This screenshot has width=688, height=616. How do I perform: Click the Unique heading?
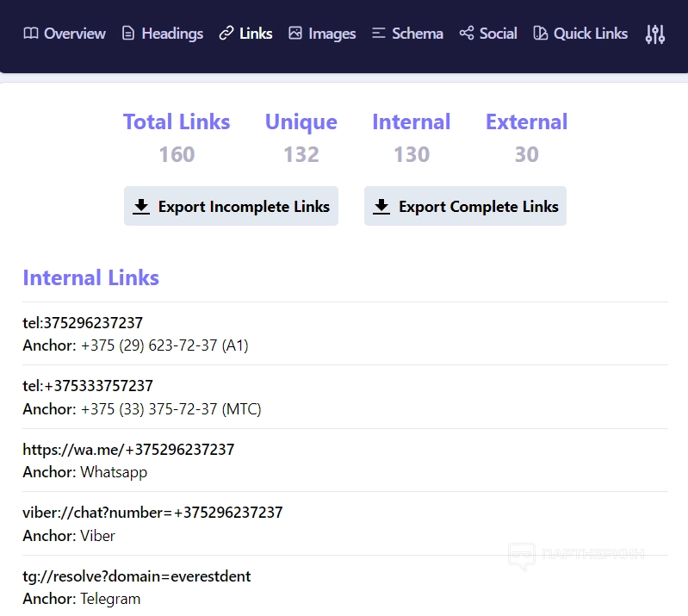[x=301, y=122]
